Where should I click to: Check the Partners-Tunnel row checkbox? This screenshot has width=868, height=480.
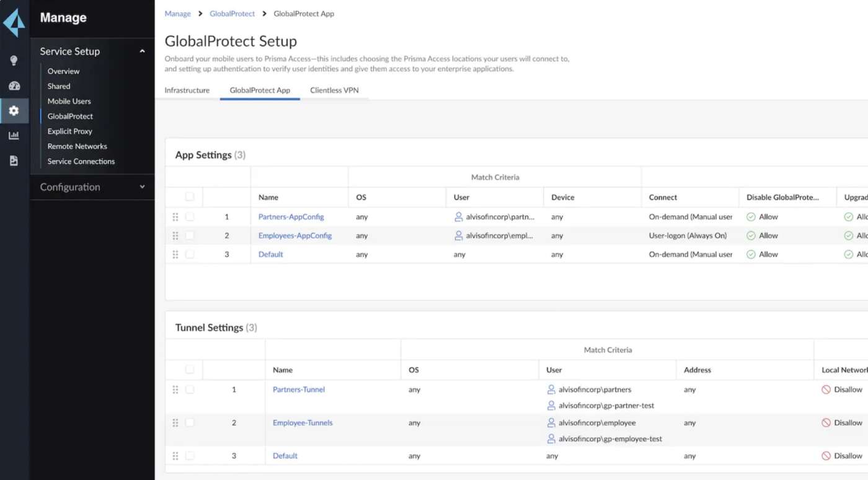(x=190, y=390)
